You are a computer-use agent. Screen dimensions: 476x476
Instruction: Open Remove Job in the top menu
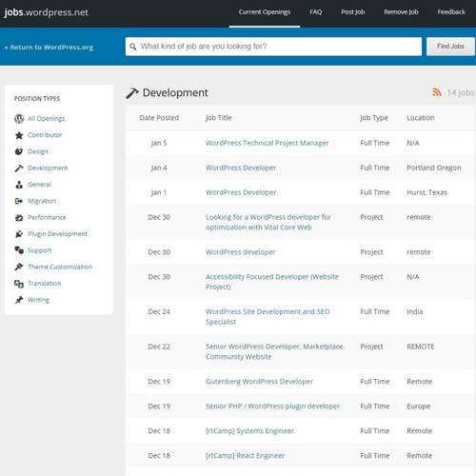401,12
